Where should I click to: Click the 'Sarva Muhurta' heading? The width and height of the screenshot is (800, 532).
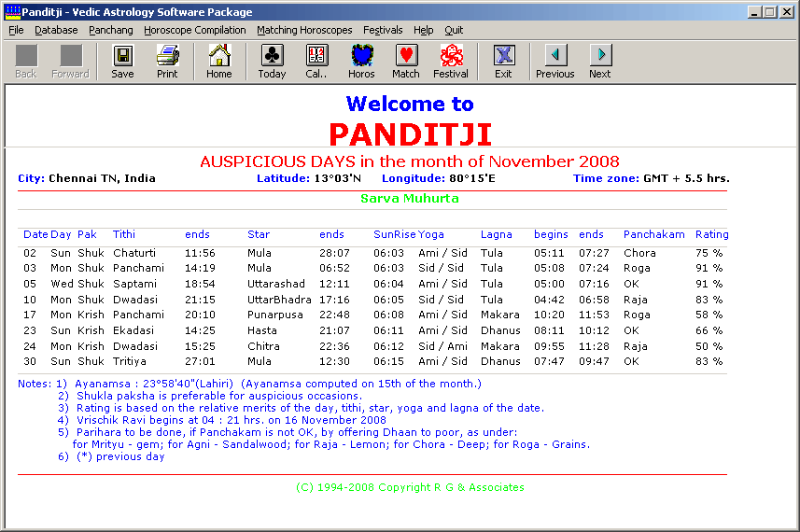pos(410,199)
